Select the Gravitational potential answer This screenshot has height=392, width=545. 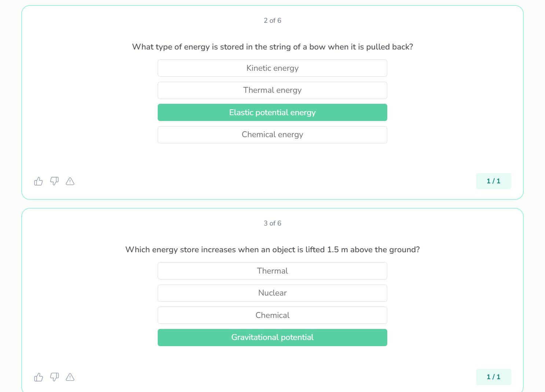pos(272,337)
